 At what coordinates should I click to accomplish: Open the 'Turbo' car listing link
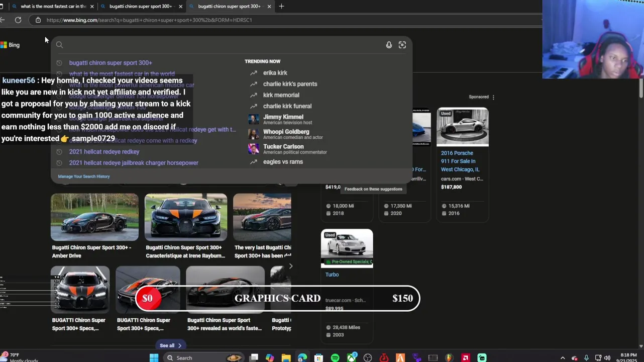(332, 275)
